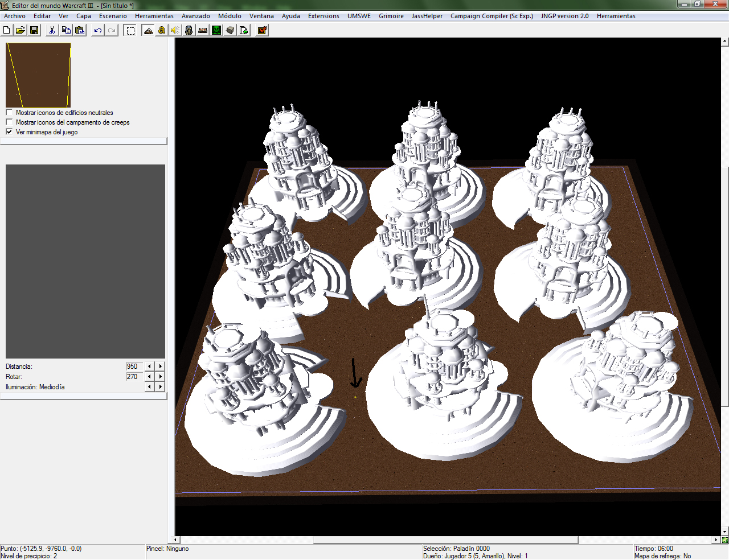
Task: Open the Object Manager cube icon
Action: click(x=230, y=30)
